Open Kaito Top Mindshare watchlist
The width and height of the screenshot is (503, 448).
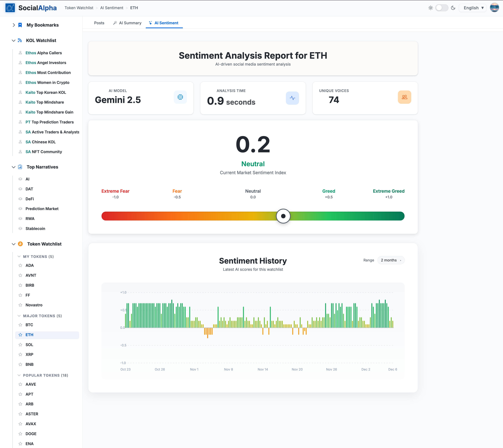pos(45,102)
